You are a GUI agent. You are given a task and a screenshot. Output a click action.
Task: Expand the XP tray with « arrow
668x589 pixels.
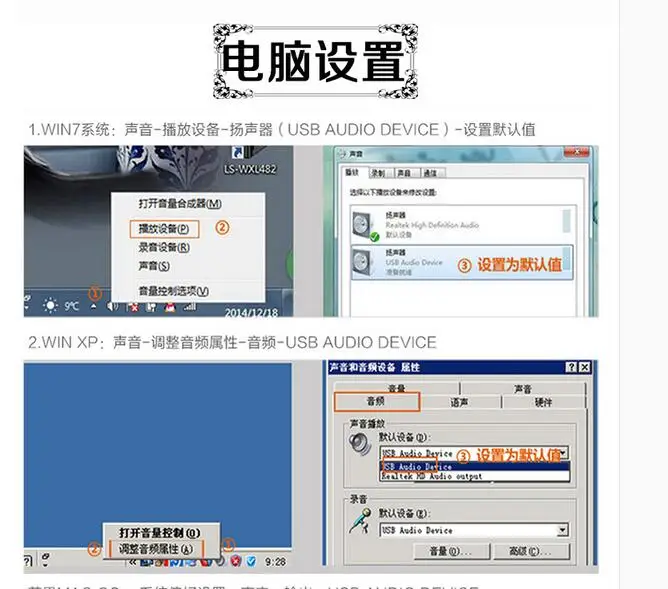(132, 562)
